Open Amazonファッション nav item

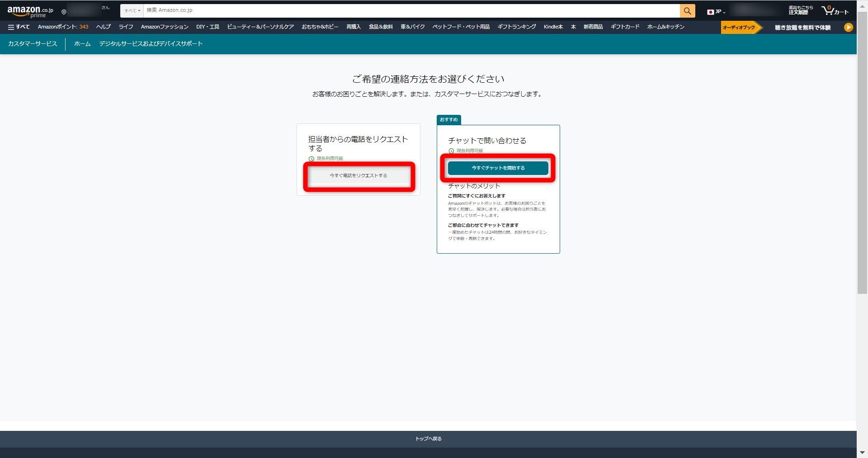click(165, 27)
